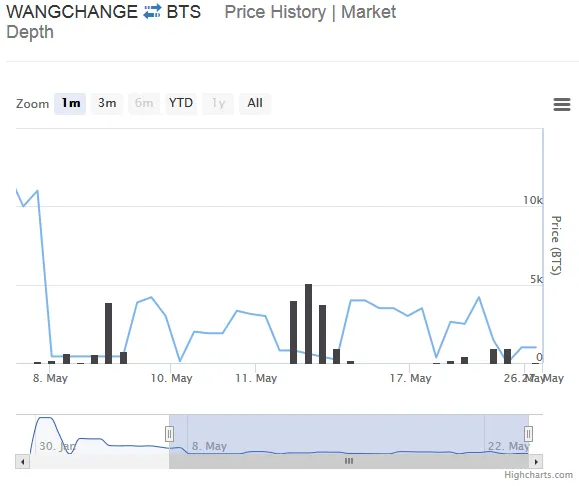Click the 17. May x-axis label
The image size is (579, 486).
411,379
